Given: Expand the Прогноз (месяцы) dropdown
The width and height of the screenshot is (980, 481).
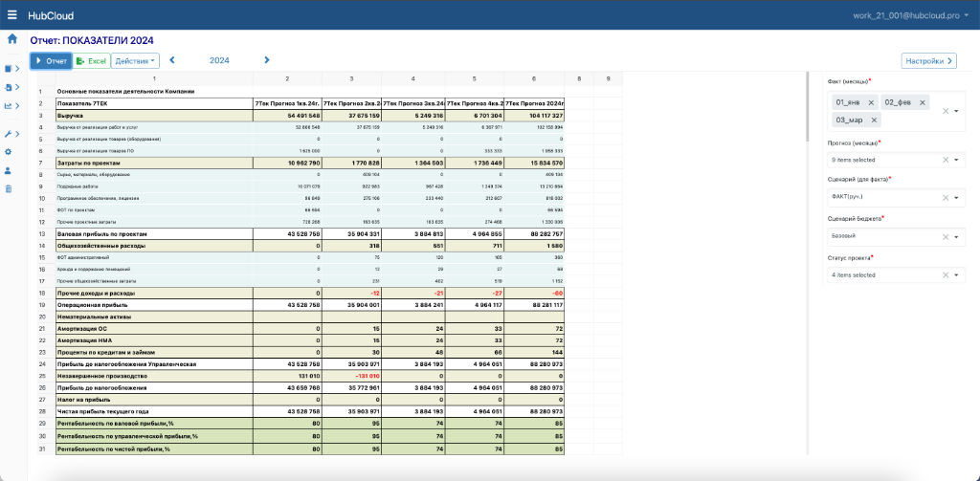Looking at the screenshot, I should [x=956, y=160].
